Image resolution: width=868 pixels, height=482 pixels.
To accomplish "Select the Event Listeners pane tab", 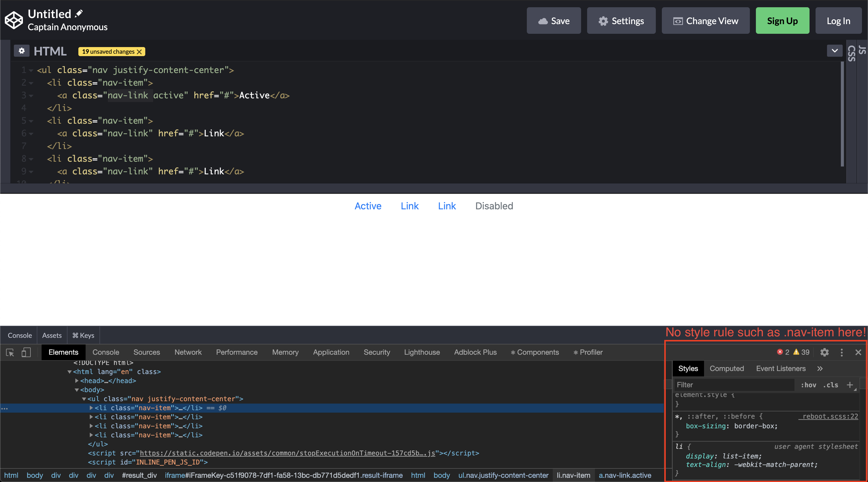I will (781, 368).
